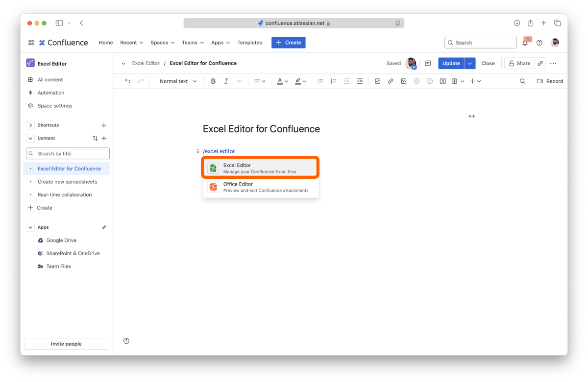588x382 pixels.
Task: Open Templates in top navigation
Action: (x=250, y=43)
